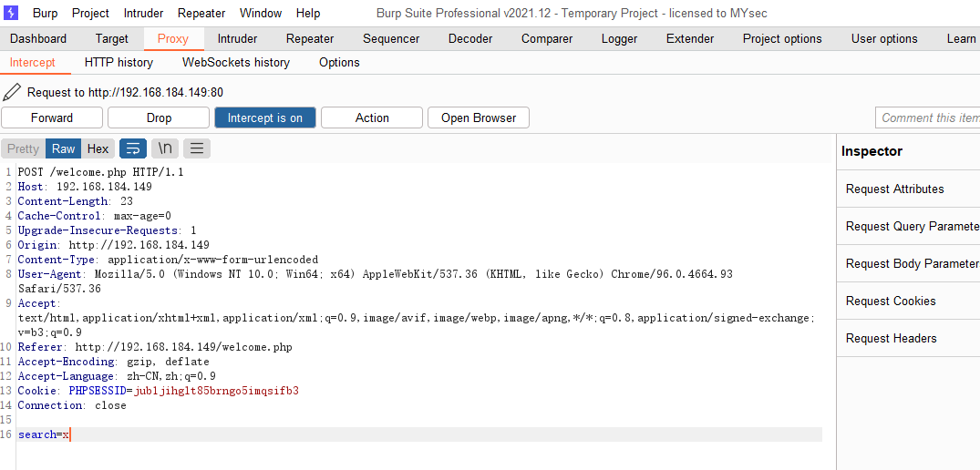This screenshot has width=980, height=470.
Task: Open the Repeater menu in menu bar
Action: coord(201,13)
